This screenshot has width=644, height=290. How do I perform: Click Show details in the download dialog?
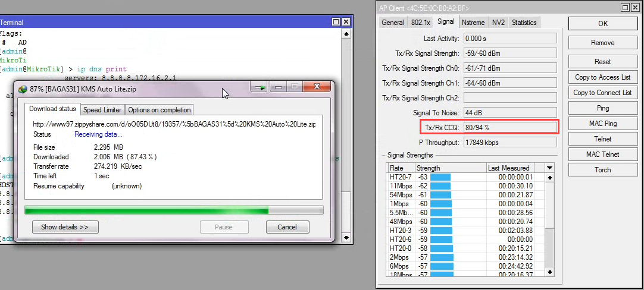coord(65,227)
